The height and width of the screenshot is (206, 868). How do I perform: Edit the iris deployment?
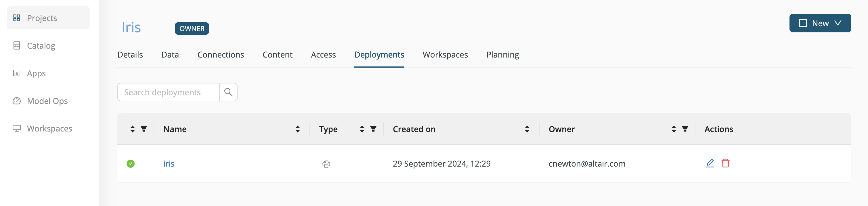[x=710, y=163]
